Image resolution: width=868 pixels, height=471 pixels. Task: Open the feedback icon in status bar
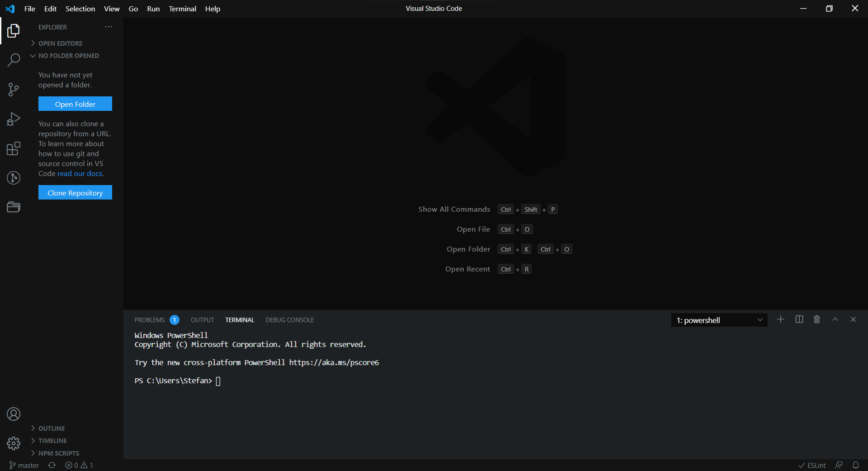point(839,465)
